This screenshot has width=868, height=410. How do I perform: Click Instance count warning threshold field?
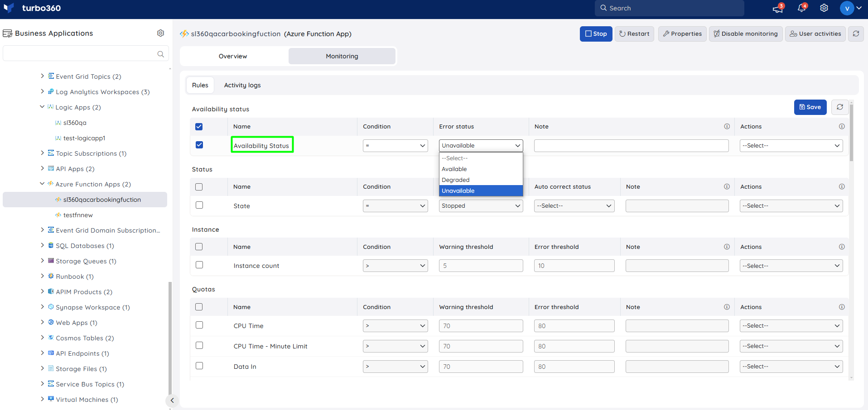(481, 266)
